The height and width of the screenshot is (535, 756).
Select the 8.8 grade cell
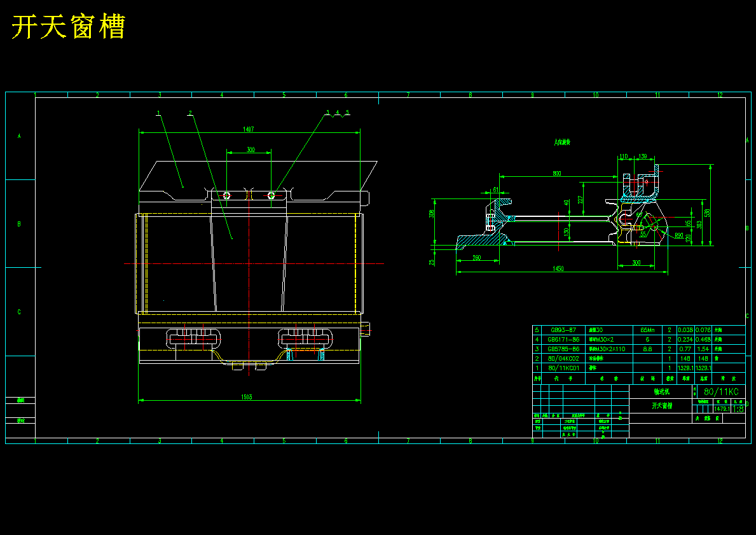click(647, 349)
